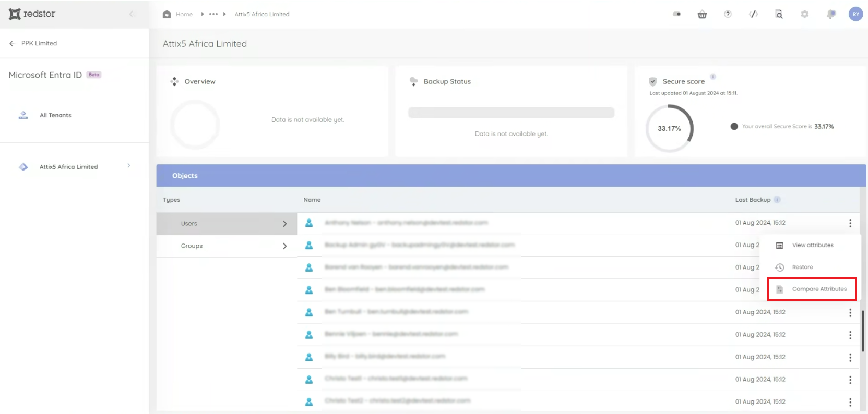Viewport: 868px width, 414px height.
Task: Click the Backup Status widget icon
Action: tap(414, 81)
